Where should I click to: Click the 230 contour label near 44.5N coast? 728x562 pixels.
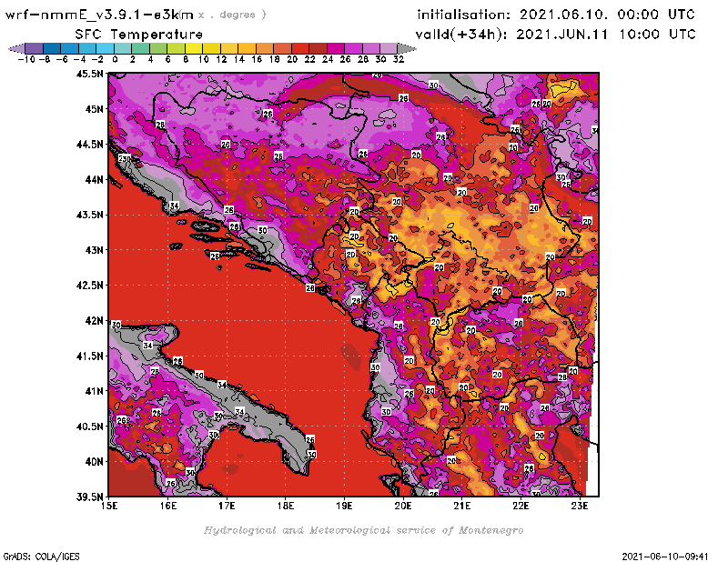coord(125,159)
